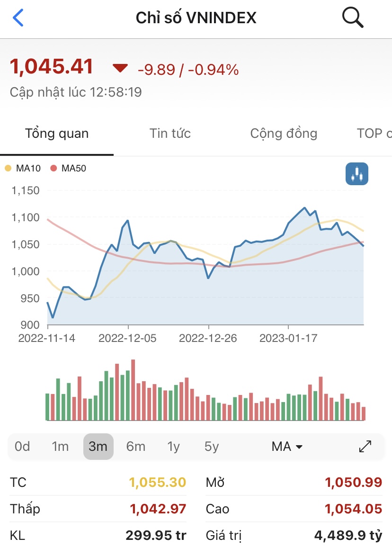Tap the 2022-12-05 date marker on chart
Screen dimensions: 392x547
click(128, 339)
